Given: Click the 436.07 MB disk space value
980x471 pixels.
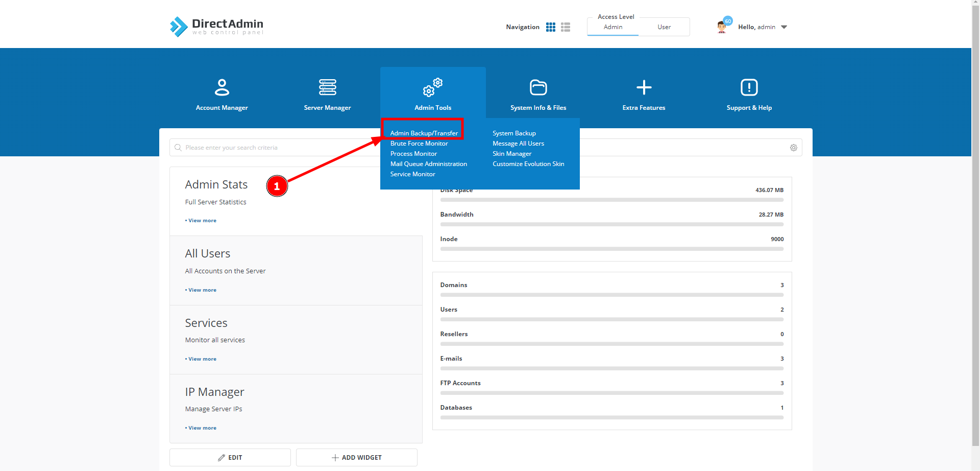Looking at the screenshot, I should pos(769,190).
